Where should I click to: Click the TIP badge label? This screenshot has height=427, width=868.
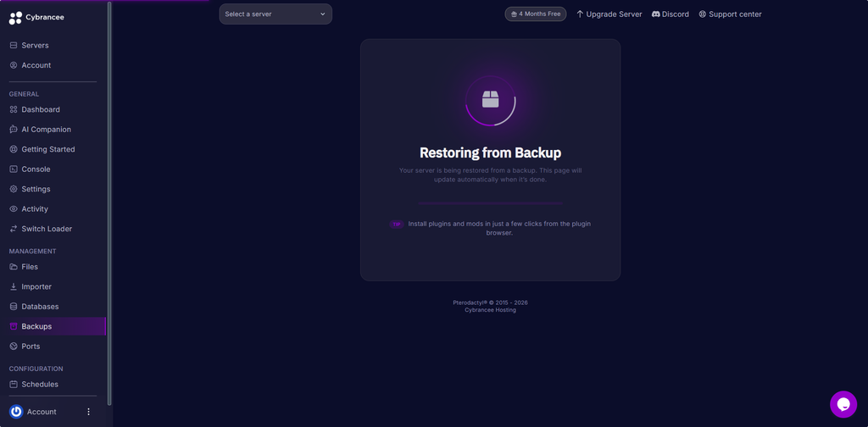point(397,224)
